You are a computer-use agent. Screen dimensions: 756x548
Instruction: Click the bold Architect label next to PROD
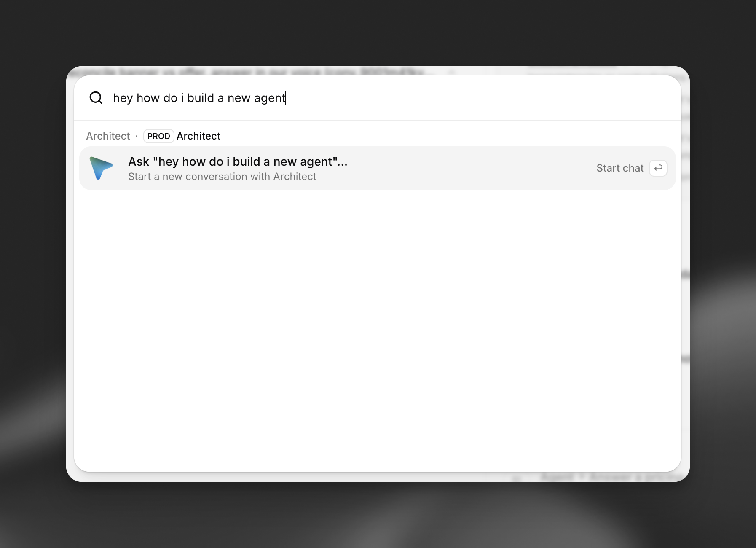(x=198, y=136)
